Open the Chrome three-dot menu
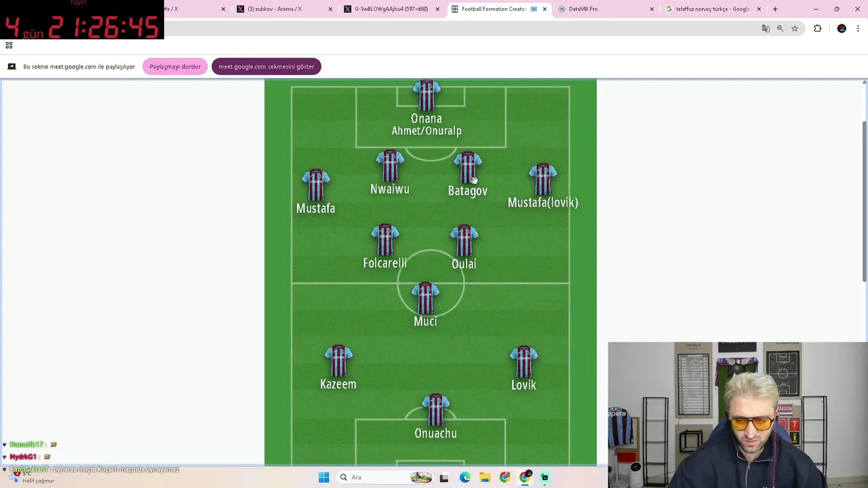 (x=858, y=28)
